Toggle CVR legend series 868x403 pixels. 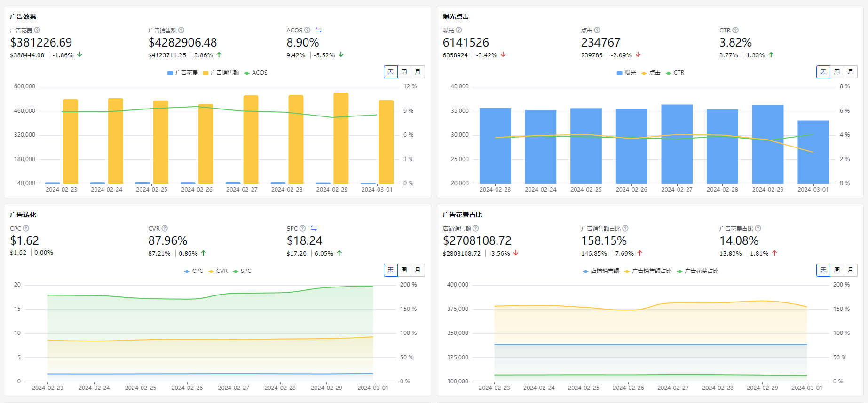(x=218, y=271)
